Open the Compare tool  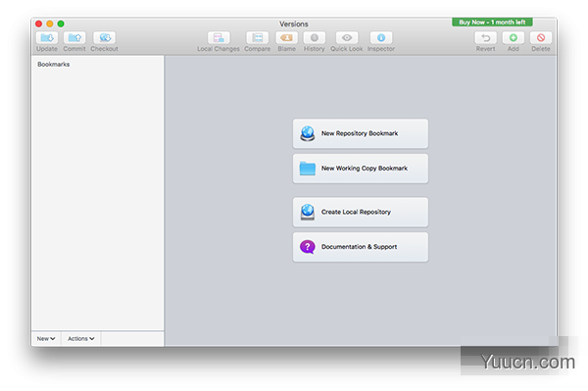257,38
